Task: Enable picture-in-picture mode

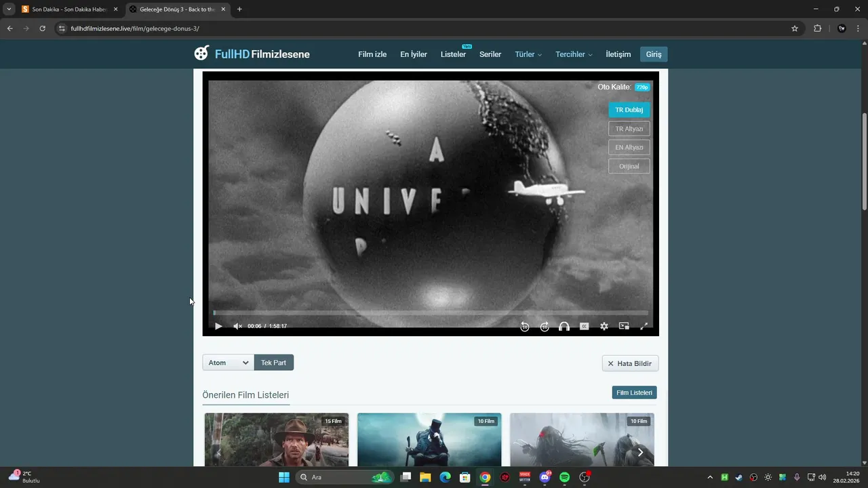Action: (x=624, y=326)
